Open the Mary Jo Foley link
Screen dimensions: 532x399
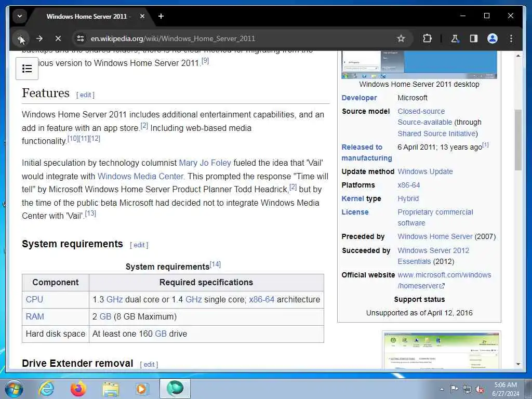(x=205, y=163)
